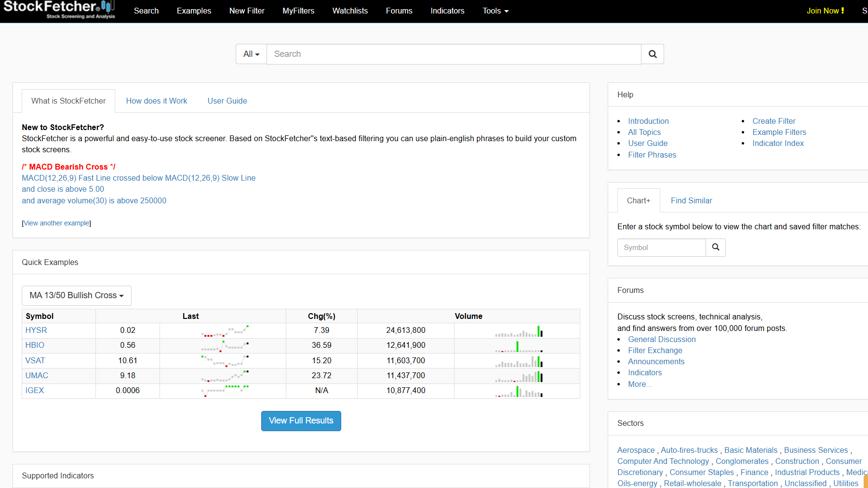Expand the Tools menu dropdown
Image resolution: width=868 pixels, height=488 pixels.
[495, 11]
